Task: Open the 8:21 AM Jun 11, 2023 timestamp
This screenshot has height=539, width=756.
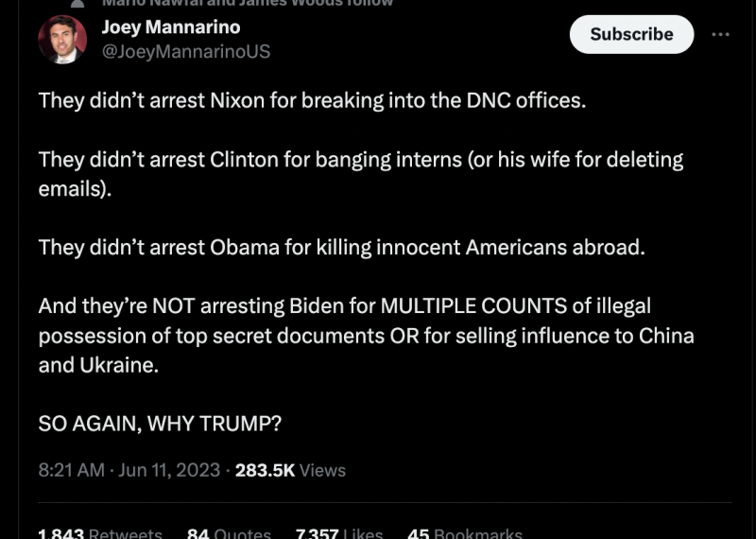Action: point(129,470)
